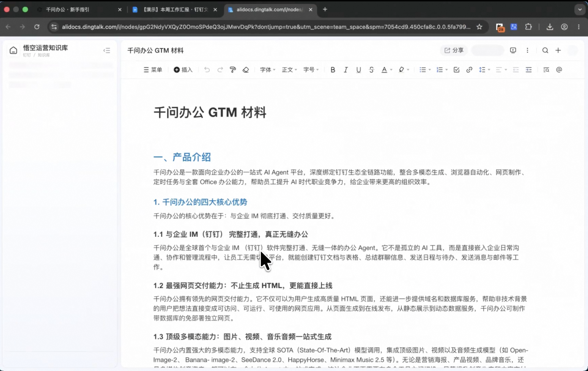
Task: Open the Chrome profile icon
Action: click(x=564, y=27)
